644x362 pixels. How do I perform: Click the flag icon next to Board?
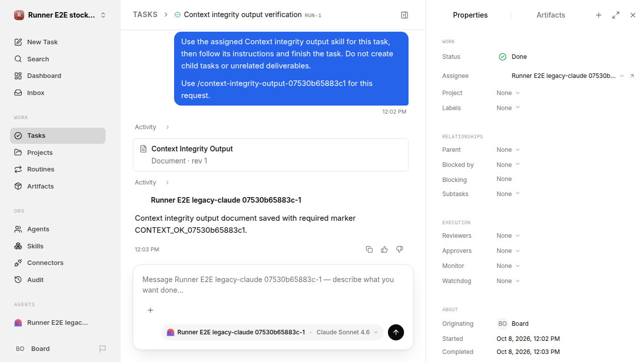pos(103,349)
